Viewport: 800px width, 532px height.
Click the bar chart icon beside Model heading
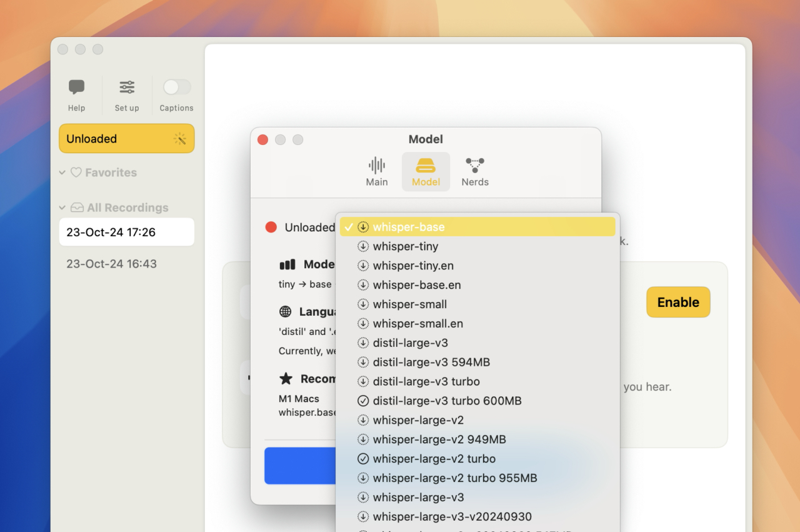click(x=287, y=264)
